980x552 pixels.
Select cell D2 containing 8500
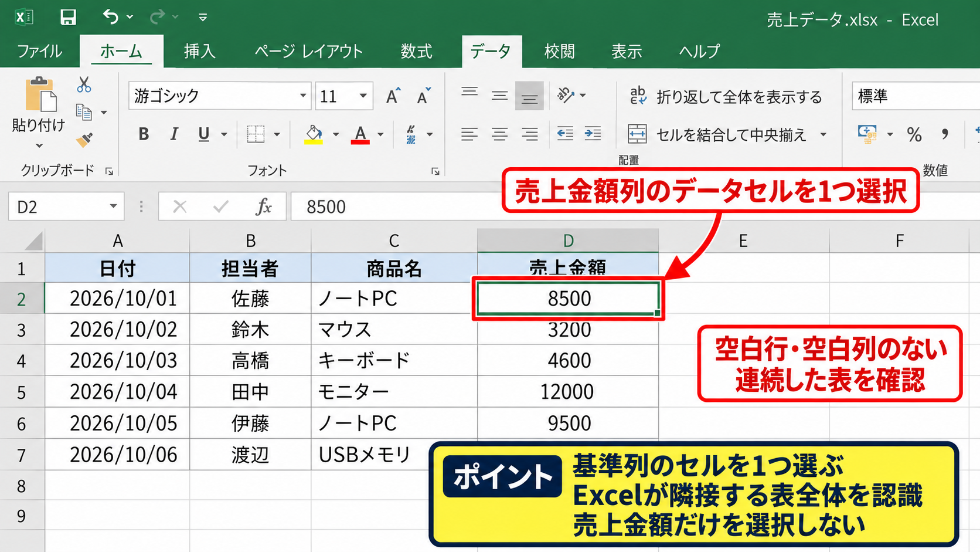tap(568, 299)
